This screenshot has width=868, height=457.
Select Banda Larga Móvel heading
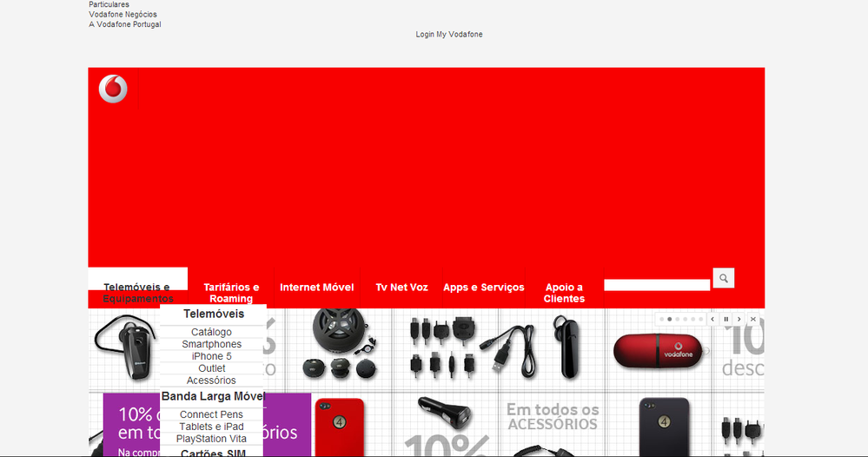[213, 396]
